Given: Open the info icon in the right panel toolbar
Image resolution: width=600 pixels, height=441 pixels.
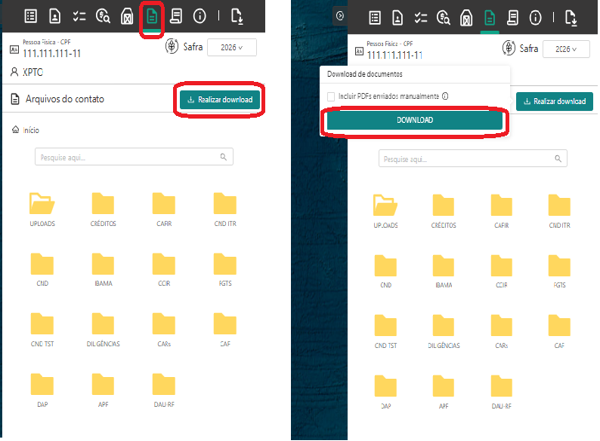Looking at the screenshot, I should (535, 18).
